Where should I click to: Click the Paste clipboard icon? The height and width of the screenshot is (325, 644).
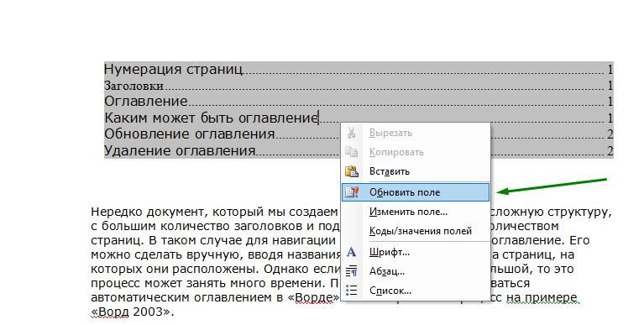(352, 171)
